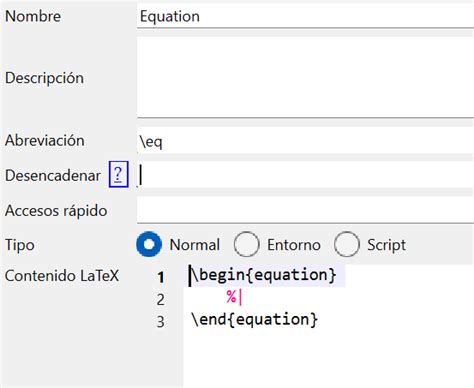474x388 pixels.
Task: Click the Contenido LaTeX label
Action: 62,276
